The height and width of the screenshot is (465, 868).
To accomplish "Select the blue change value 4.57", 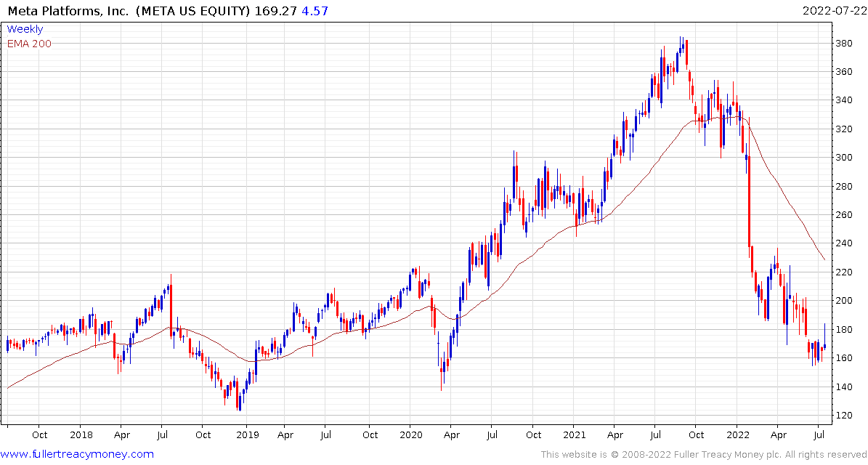I will (x=315, y=11).
